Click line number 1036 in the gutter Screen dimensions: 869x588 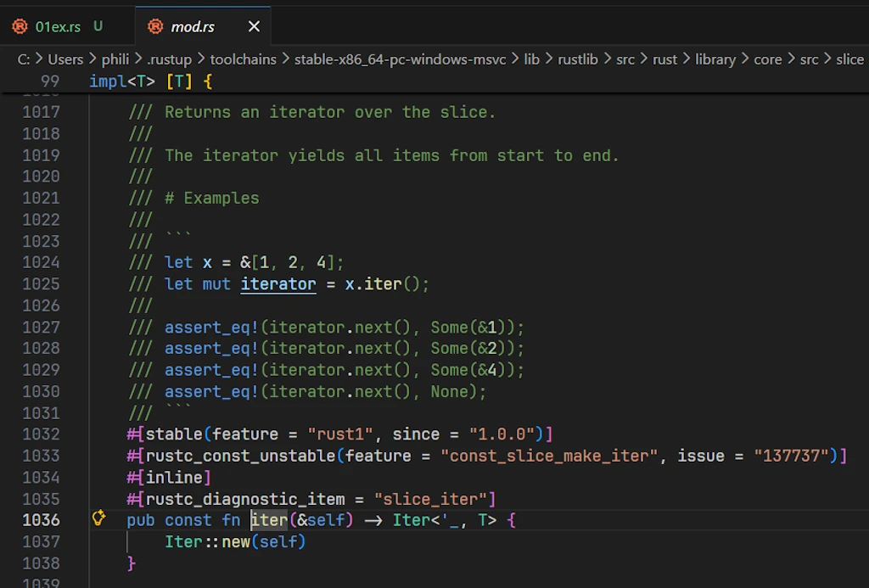[x=41, y=519]
